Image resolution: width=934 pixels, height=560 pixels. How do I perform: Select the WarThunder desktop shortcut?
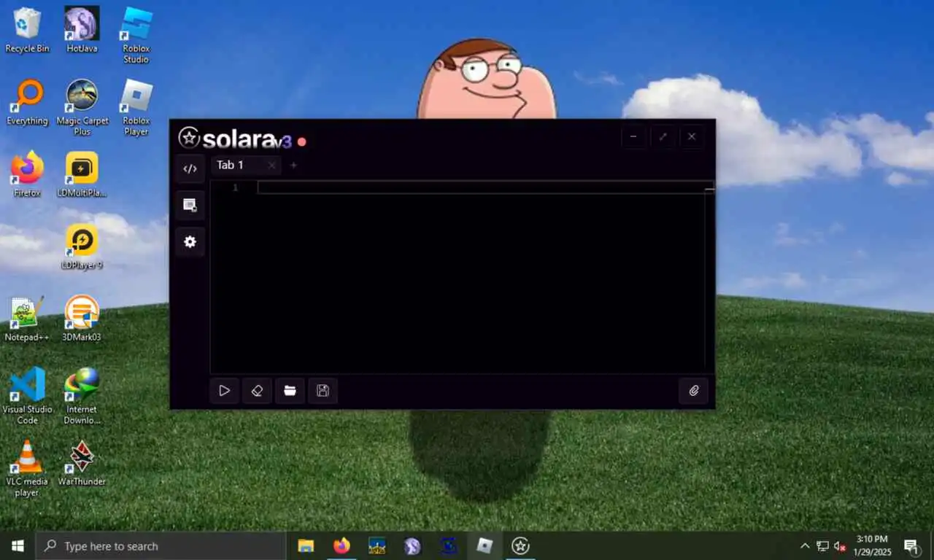[82, 464]
